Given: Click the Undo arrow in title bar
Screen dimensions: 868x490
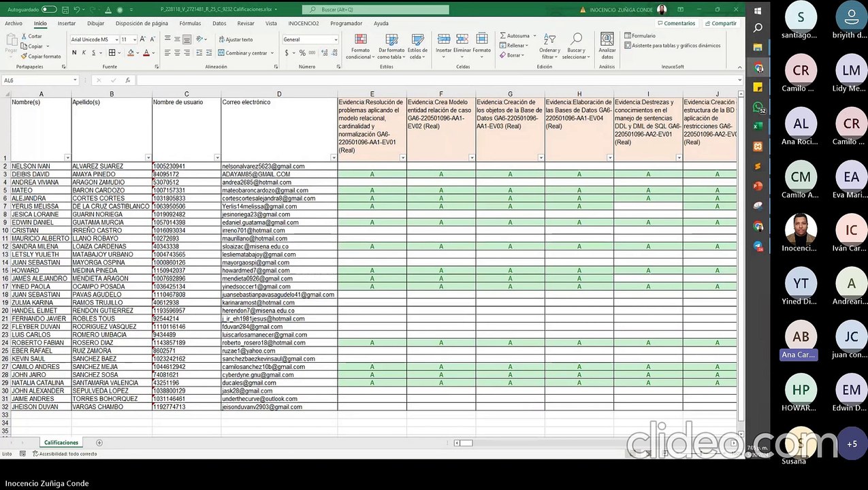Looking at the screenshot, I should pyautogui.click(x=77, y=10).
